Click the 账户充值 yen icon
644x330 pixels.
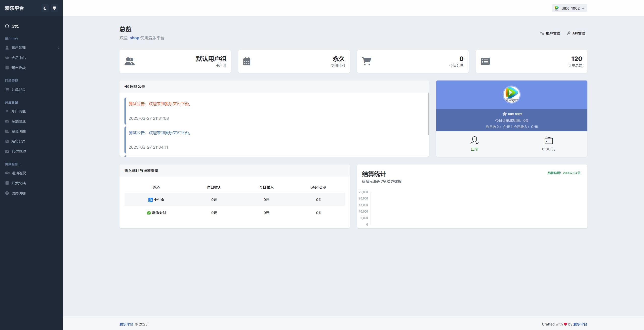pos(7,111)
